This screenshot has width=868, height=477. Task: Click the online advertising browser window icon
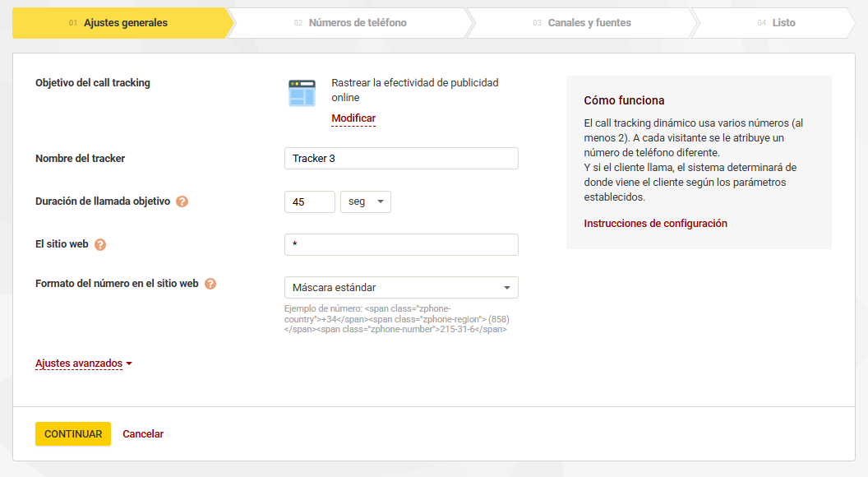[x=302, y=93]
